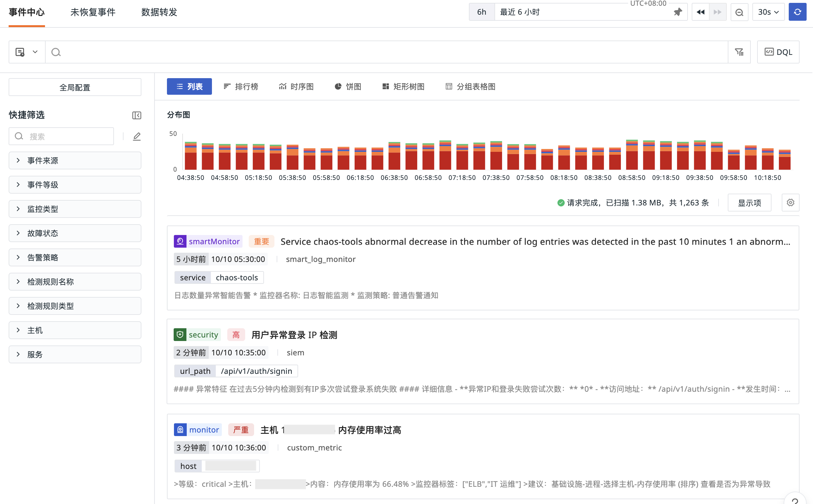This screenshot has width=813, height=504.
Task: Open the search type dropdown arrow
Action: coord(35,52)
